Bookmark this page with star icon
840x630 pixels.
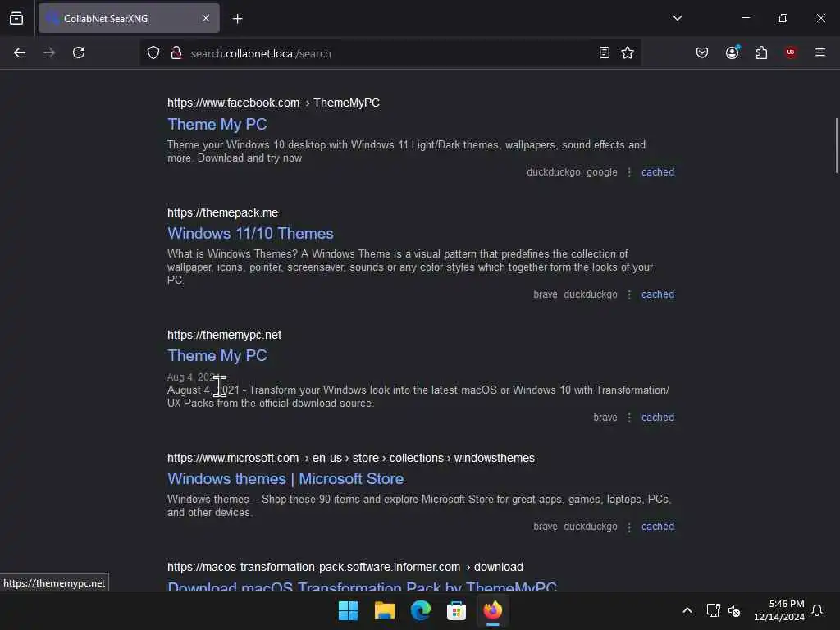(628, 52)
